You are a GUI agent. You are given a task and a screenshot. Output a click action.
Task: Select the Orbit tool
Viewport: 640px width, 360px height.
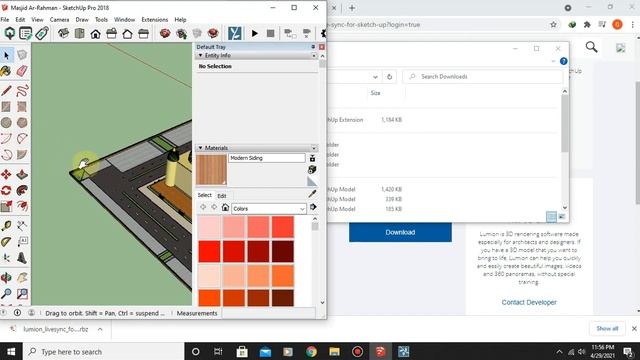6,278
